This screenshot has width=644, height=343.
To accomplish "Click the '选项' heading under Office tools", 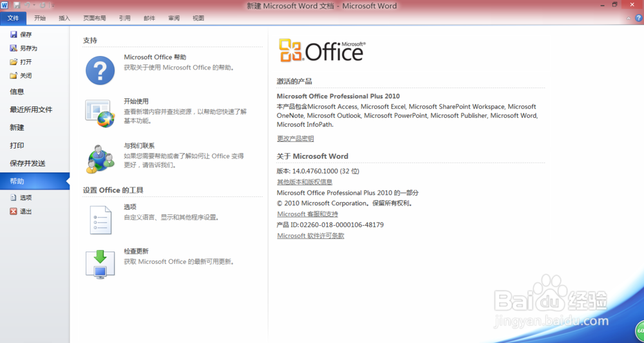I will pyautogui.click(x=130, y=207).
